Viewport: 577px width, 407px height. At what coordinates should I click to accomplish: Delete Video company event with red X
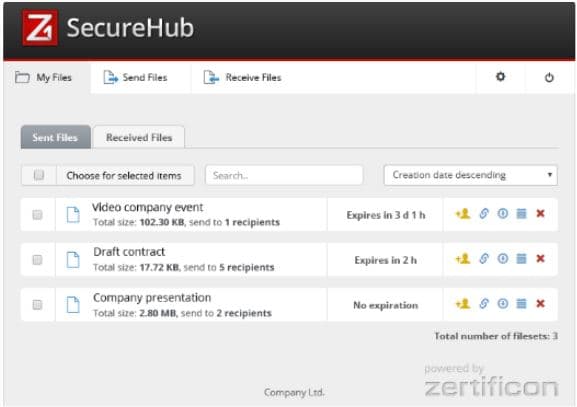pyautogui.click(x=540, y=213)
